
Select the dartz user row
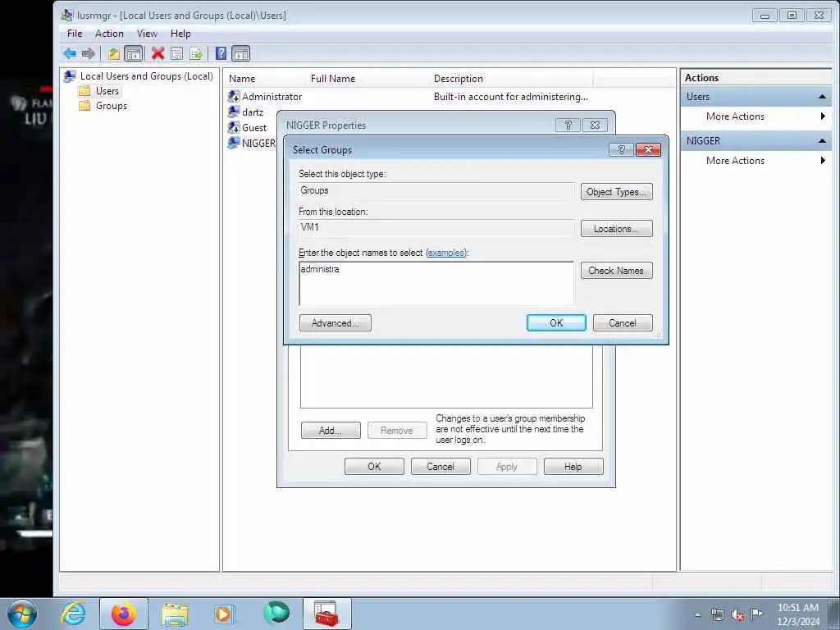click(253, 112)
